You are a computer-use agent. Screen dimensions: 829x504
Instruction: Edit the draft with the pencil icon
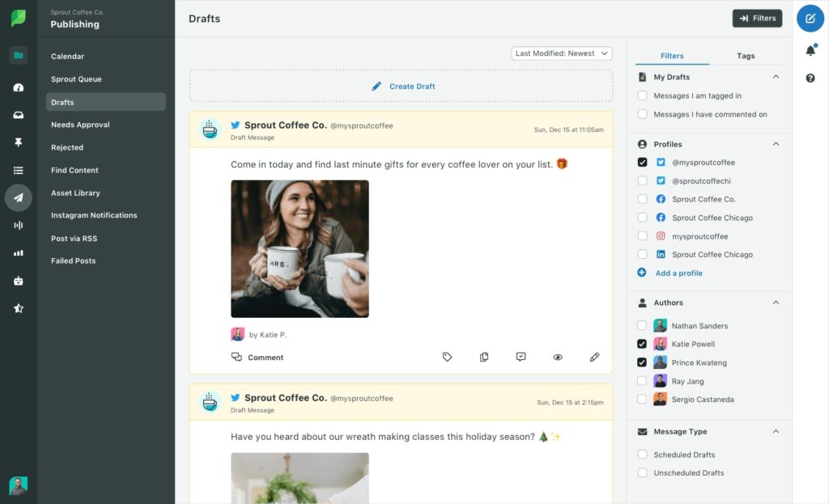coord(594,357)
